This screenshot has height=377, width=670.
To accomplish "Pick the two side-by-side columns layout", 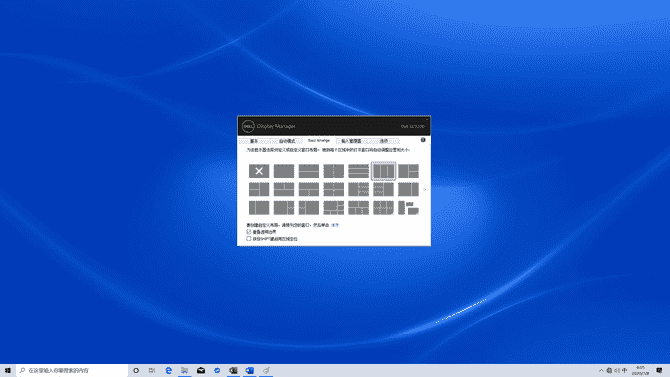I will click(333, 171).
